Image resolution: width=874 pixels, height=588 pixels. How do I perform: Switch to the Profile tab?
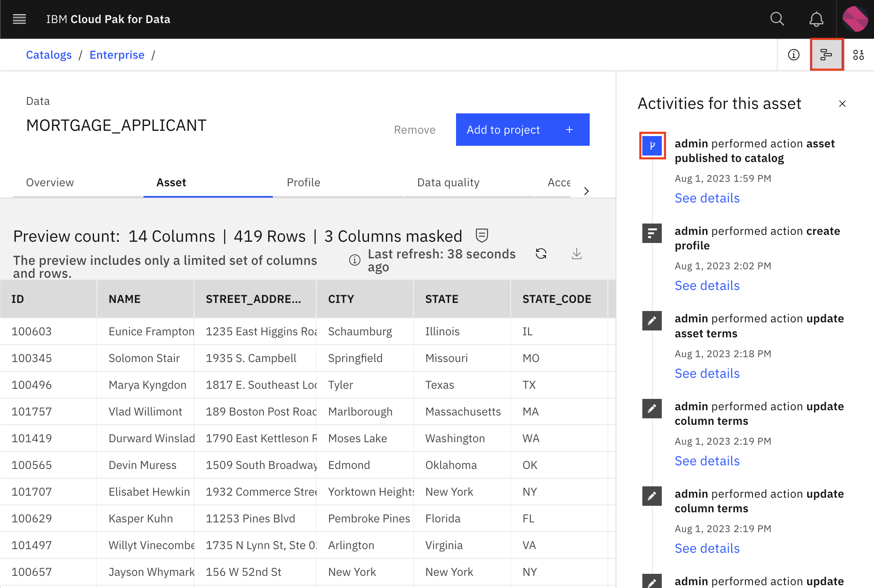[303, 183]
